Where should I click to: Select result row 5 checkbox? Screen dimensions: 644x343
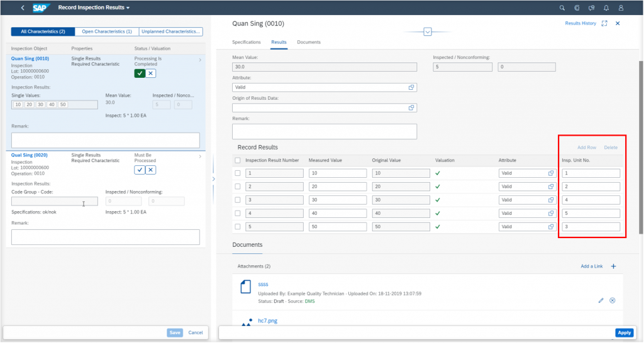click(237, 227)
